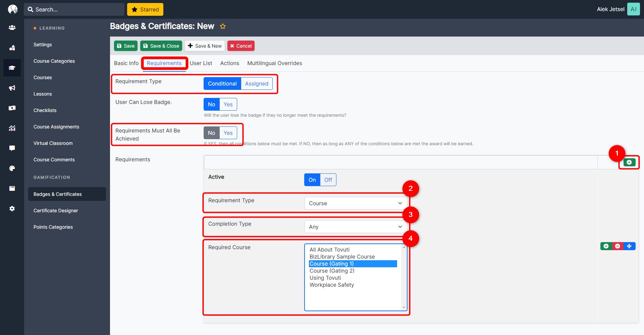Open Course Assignments in the sidebar
Image resolution: width=644 pixels, height=335 pixels.
56,127
